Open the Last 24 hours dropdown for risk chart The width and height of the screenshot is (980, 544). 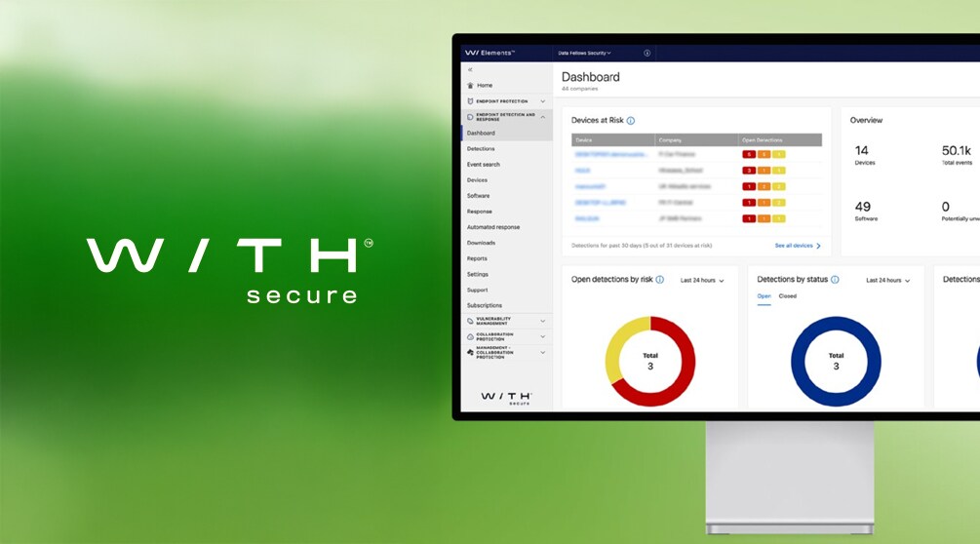(x=701, y=281)
